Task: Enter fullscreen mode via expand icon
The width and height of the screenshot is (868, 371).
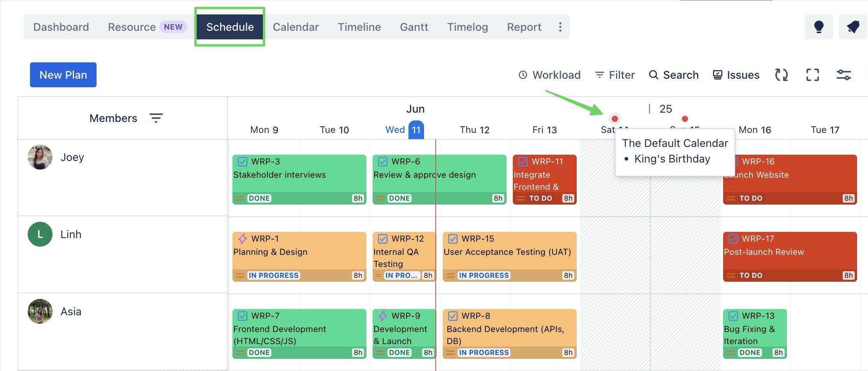Action: tap(812, 75)
